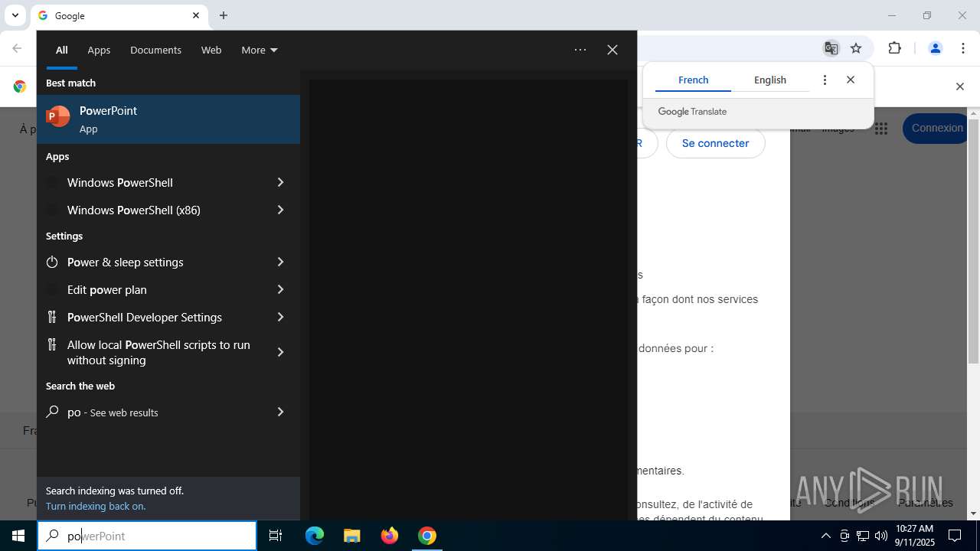Click the Google tab title
Image resolution: width=980 pixels, height=551 pixels.
click(70, 15)
